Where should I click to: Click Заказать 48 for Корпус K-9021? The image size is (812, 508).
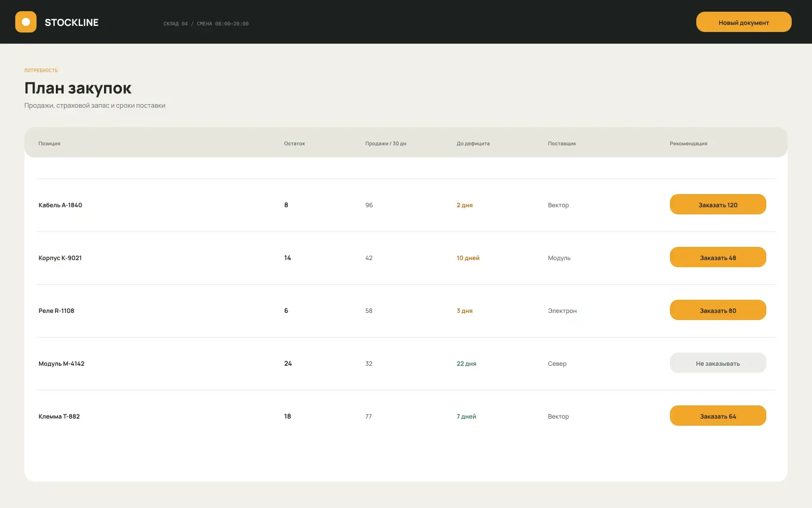(x=718, y=257)
